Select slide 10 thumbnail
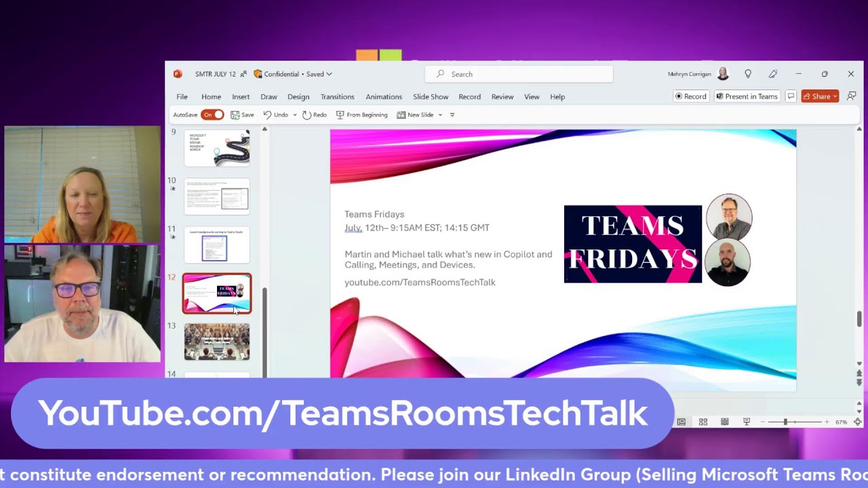 [x=217, y=196]
